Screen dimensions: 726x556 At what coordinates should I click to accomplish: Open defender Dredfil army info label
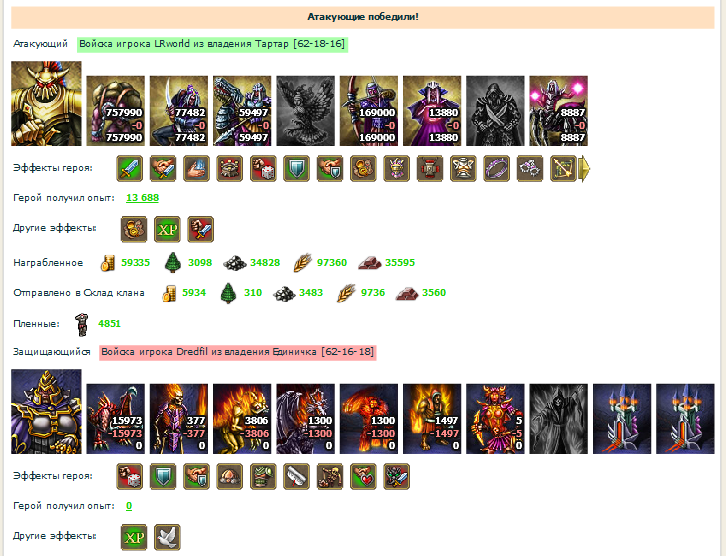[x=238, y=352]
